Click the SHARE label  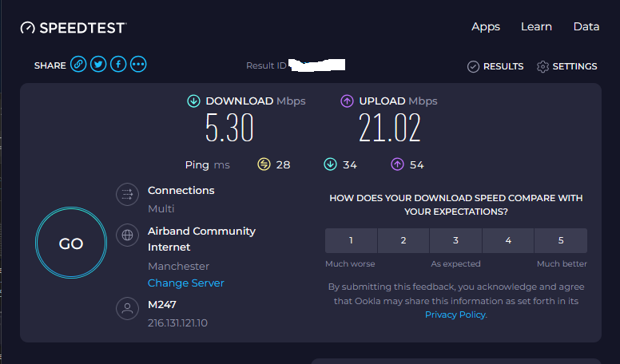[50, 65]
